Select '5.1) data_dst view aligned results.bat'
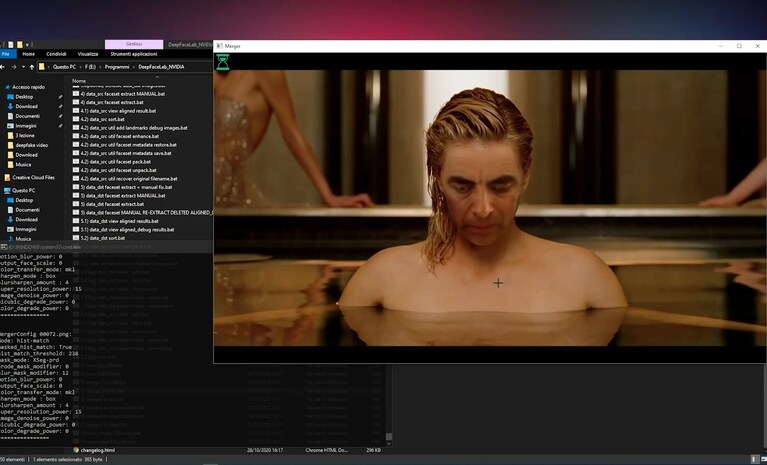Image resolution: width=767 pixels, height=465 pixels. tap(115, 221)
